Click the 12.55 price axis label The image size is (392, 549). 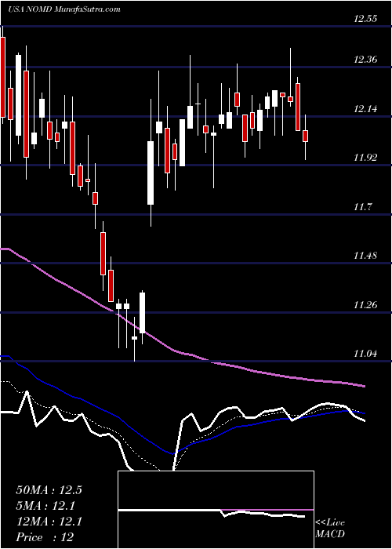click(x=365, y=19)
